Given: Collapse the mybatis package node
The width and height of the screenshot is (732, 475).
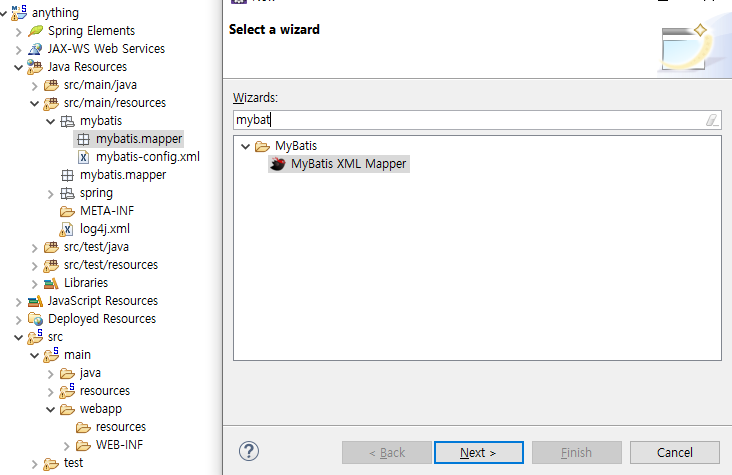Looking at the screenshot, I should pyautogui.click(x=51, y=122).
